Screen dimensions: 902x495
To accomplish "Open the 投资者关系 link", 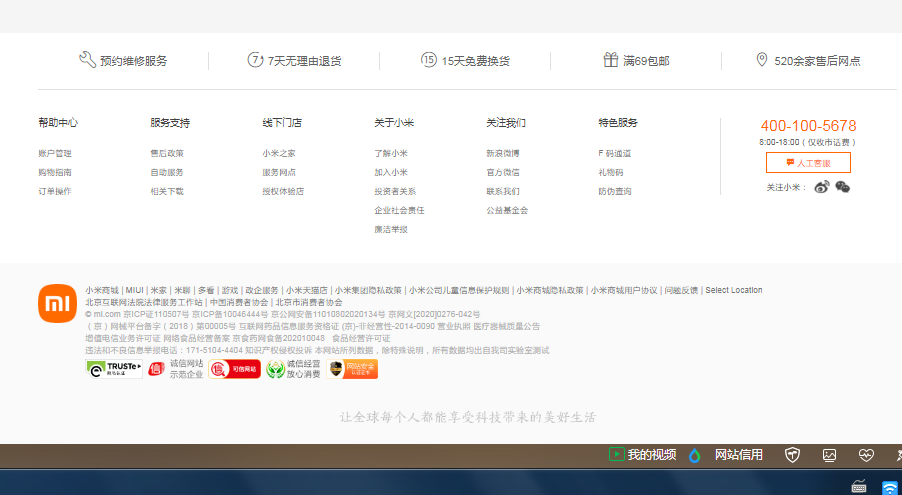I will [x=395, y=191].
